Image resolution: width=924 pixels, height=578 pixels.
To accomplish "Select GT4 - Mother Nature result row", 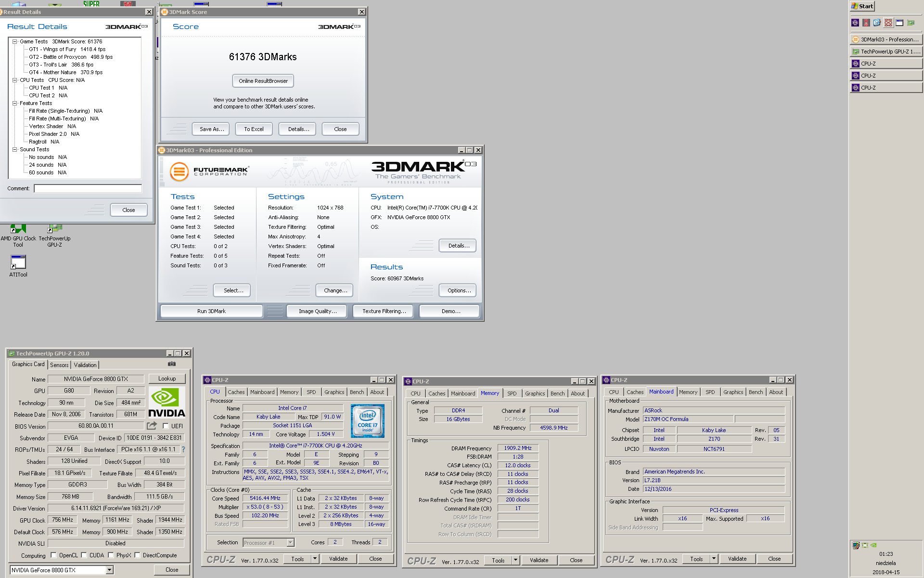I will 65,72.
